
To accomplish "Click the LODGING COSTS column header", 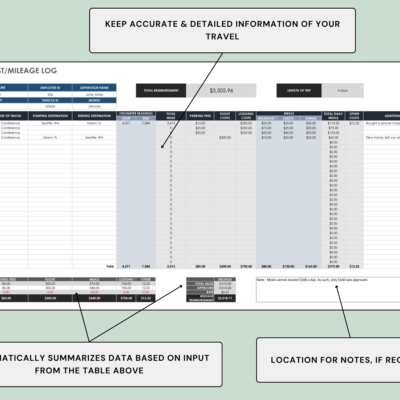I will pyautogui.click(x=246, y=116).
